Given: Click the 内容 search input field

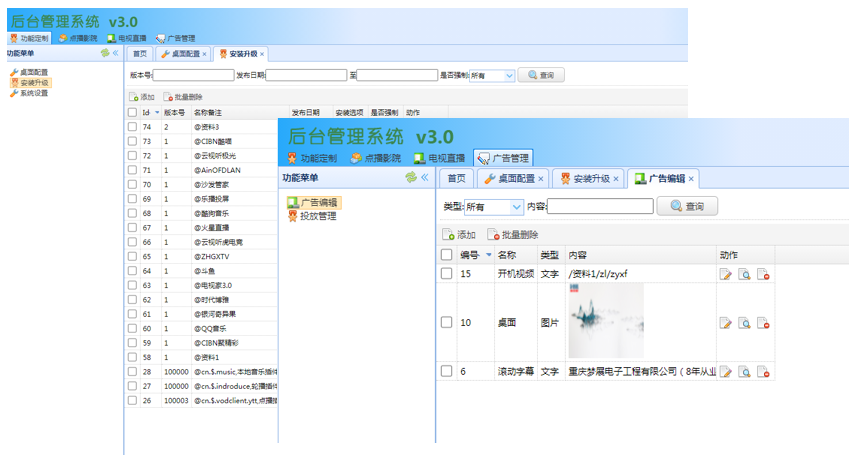Looking at the screenshot, I should click(x=600, y=207).
